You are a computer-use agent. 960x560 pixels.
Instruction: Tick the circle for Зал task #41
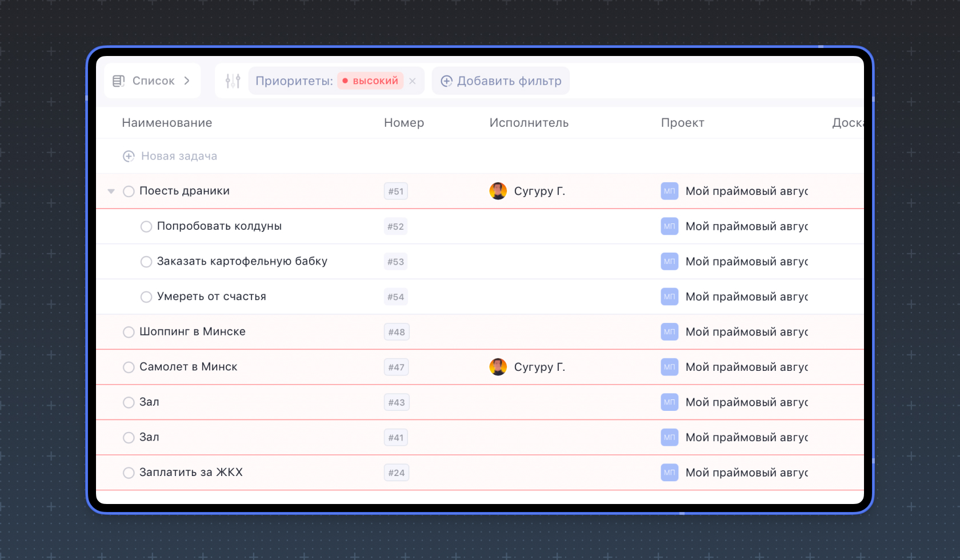(129, 438)
